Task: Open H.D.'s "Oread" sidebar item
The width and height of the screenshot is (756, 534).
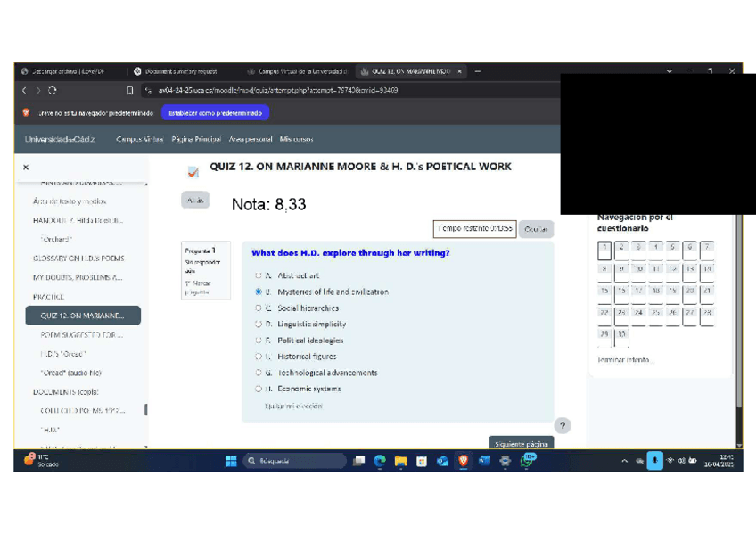Action: point(63,354)
